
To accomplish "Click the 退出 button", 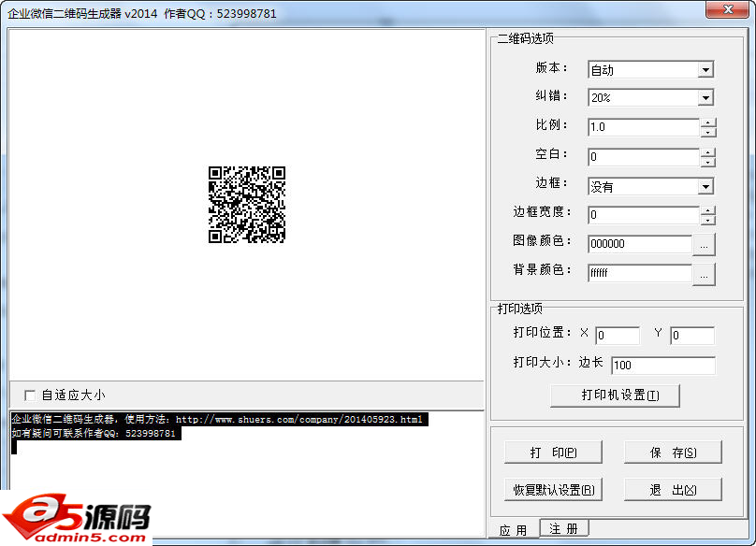I will 673,490.
